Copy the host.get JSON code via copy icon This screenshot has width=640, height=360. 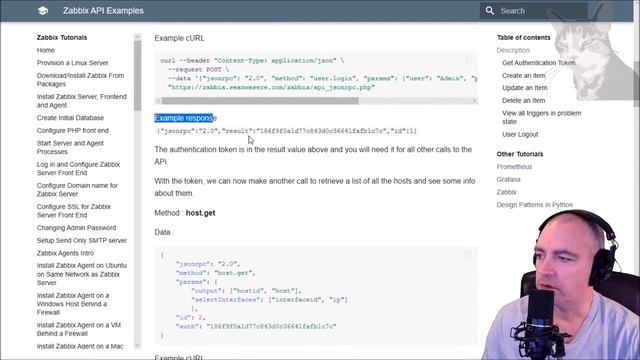(x=469, y=255)
